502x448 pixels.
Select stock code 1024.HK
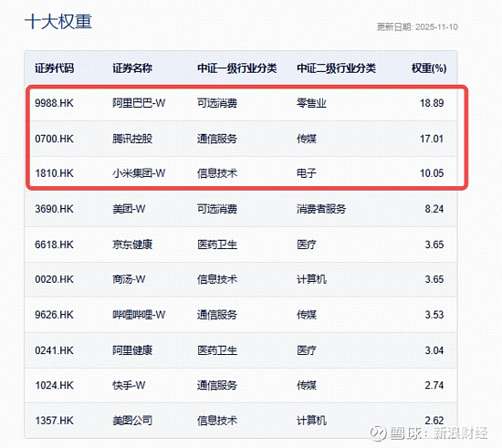pyautogui.click(x=54, y=385)
